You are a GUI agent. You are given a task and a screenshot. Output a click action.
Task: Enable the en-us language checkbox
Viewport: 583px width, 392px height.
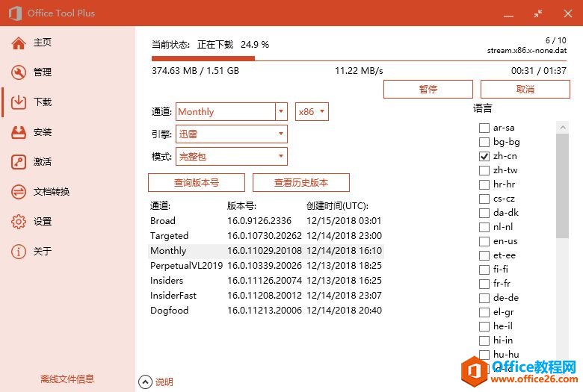[x=484, y=241]
